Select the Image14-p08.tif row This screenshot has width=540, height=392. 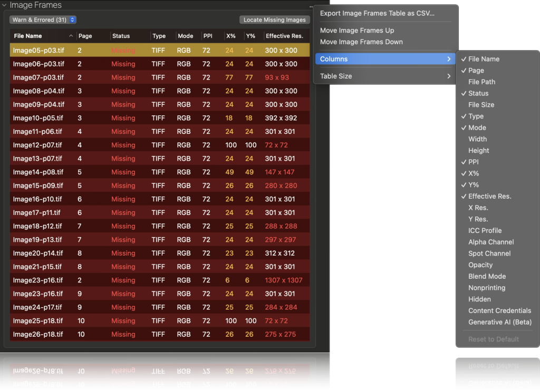[159, 172]
